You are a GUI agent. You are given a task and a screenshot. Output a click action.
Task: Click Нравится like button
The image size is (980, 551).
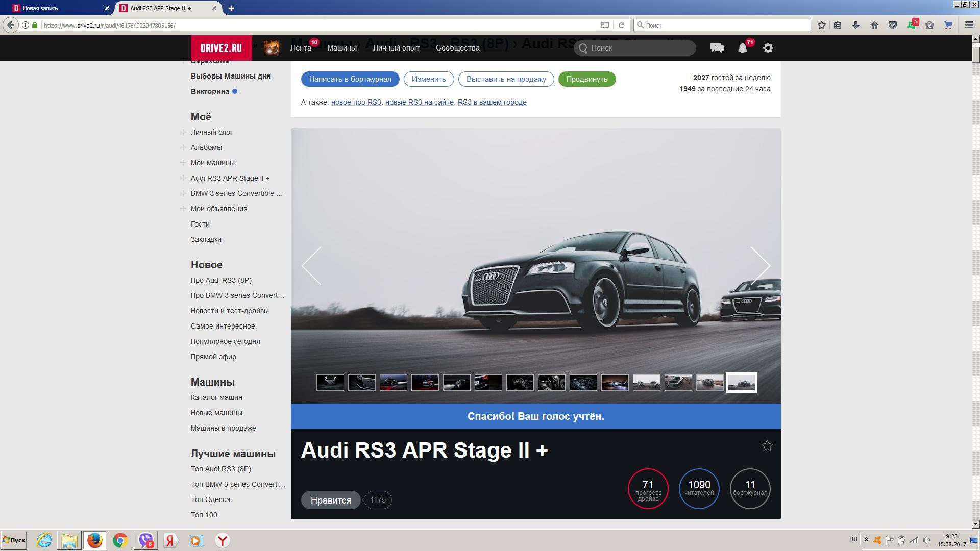coord(331,500)
